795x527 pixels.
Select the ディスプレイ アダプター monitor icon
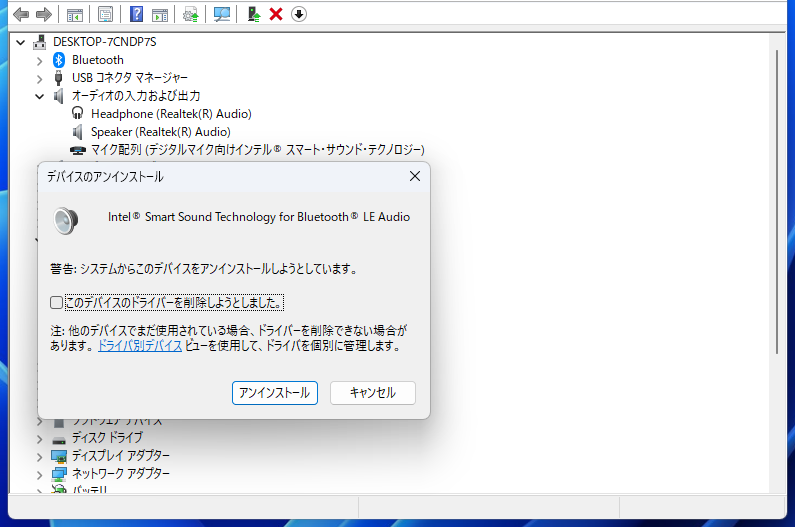(59, 456)
